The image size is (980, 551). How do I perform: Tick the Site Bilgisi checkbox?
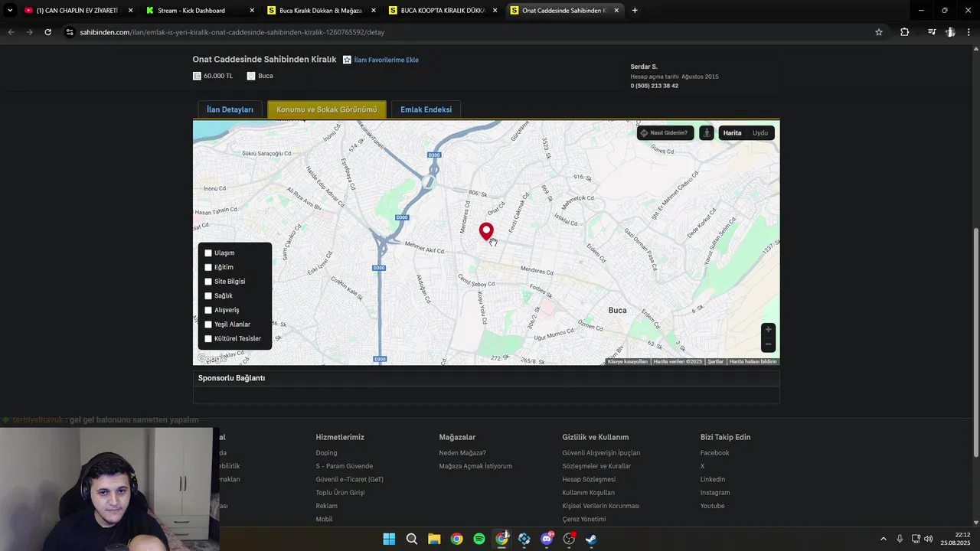click(x=208, y=282)
